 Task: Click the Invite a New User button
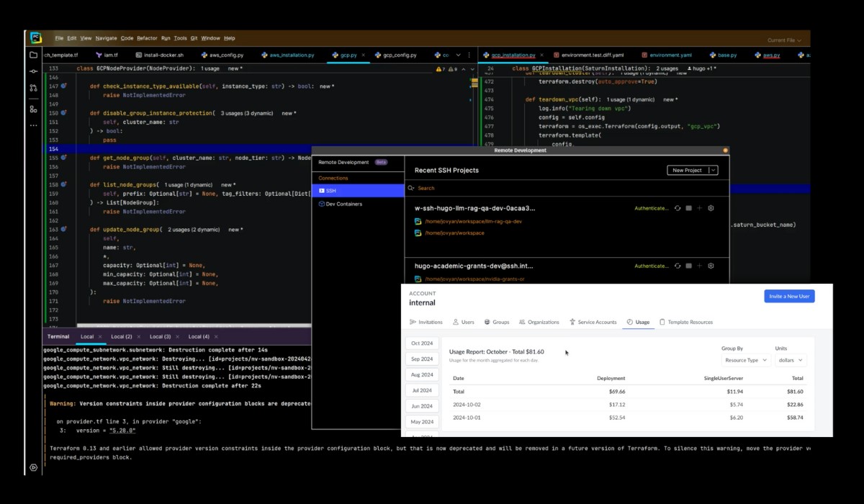pos(789,296)
